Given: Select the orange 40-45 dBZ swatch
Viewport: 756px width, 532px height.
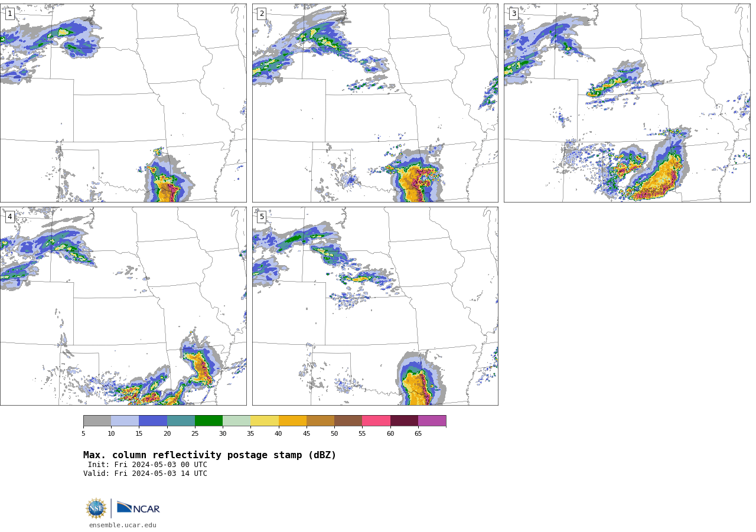Looking at the screenshot, I should [292, 421].
